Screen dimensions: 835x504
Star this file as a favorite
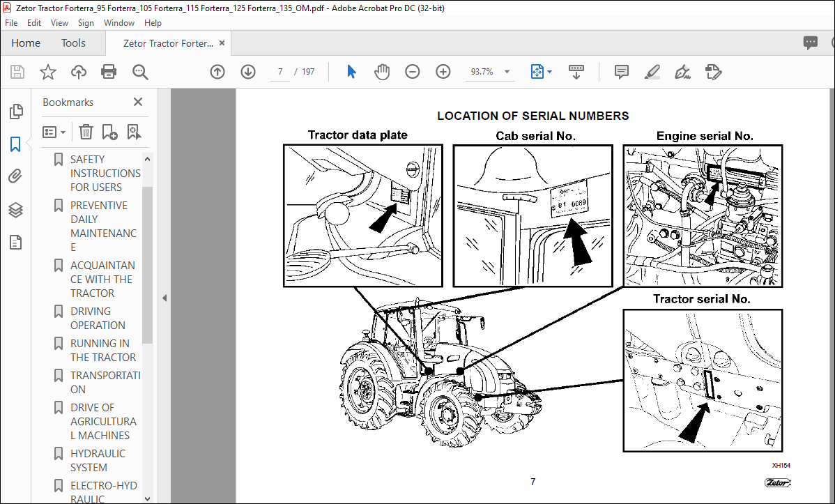(x=48, y=72)
